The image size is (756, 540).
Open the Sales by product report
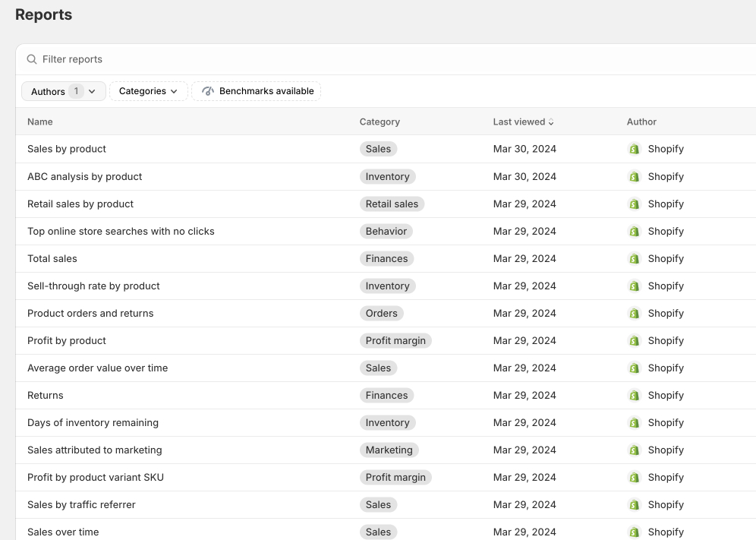click(x=67, y=149)
